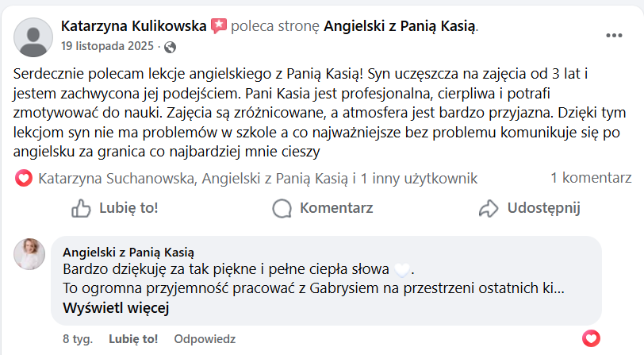Click heart reaction badge on the comment

click(591, 338)
